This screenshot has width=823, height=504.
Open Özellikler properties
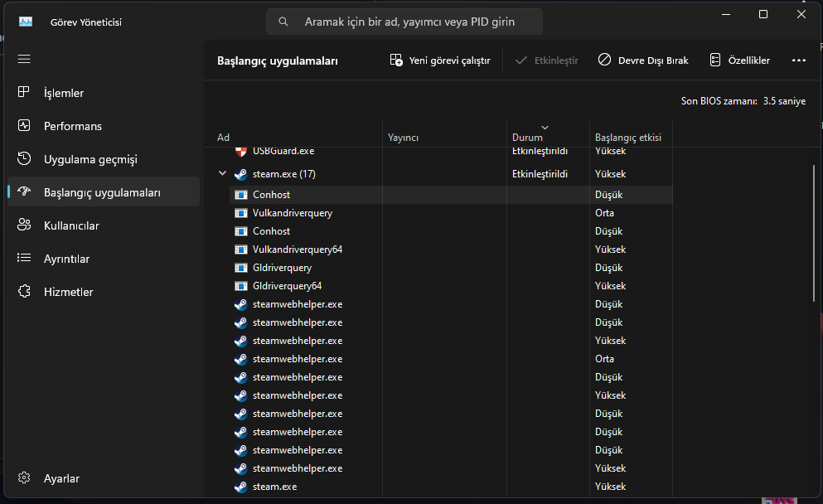pyautogui.click(x=740, y=61)
